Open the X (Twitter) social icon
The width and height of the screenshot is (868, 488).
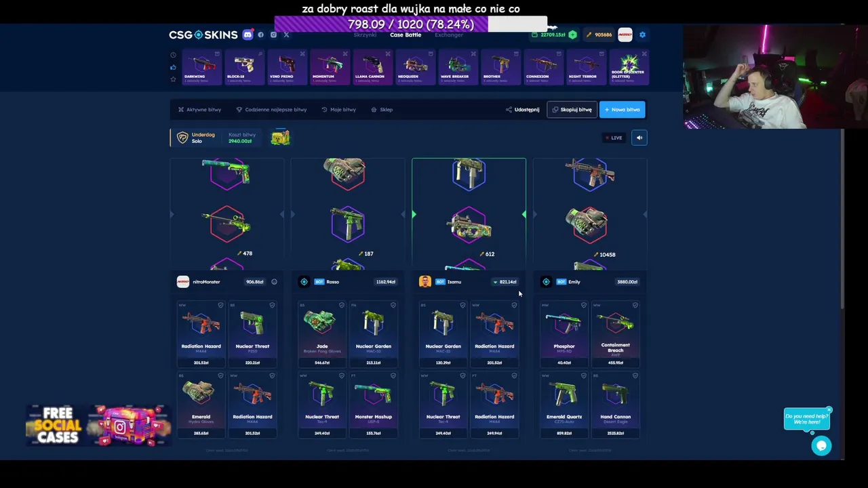coord(285,35)
